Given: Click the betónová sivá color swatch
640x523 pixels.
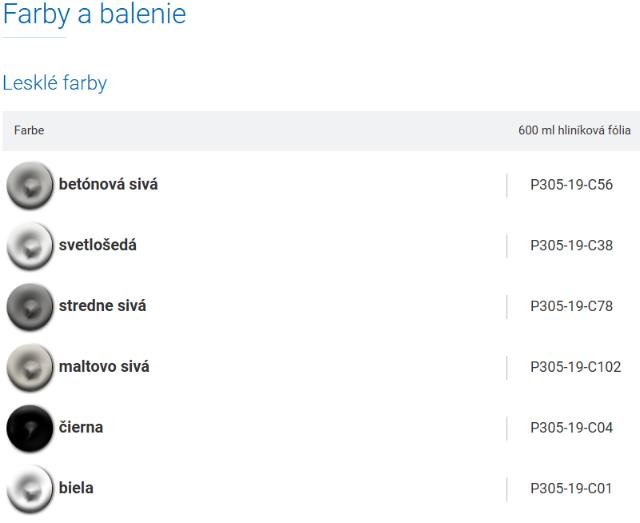Looking at the screenshot, I should pos(31,184).
